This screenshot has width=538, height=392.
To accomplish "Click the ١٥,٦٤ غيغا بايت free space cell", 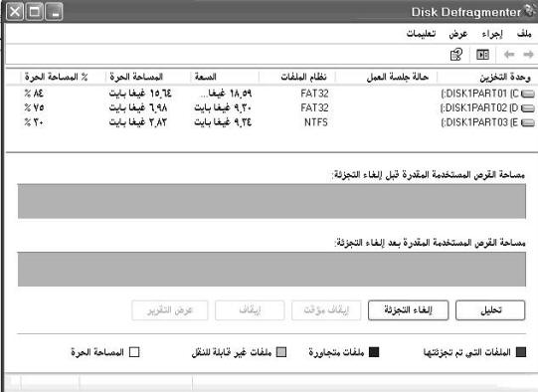I will (140, 94).
